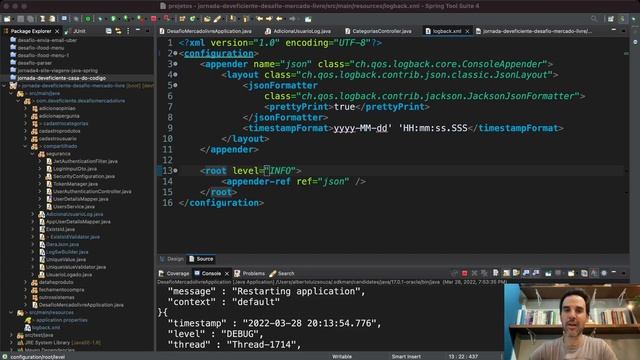The height and width of the screenshot is (360, 640).
Task: Close the Console view tab
Action: [227, 273]
